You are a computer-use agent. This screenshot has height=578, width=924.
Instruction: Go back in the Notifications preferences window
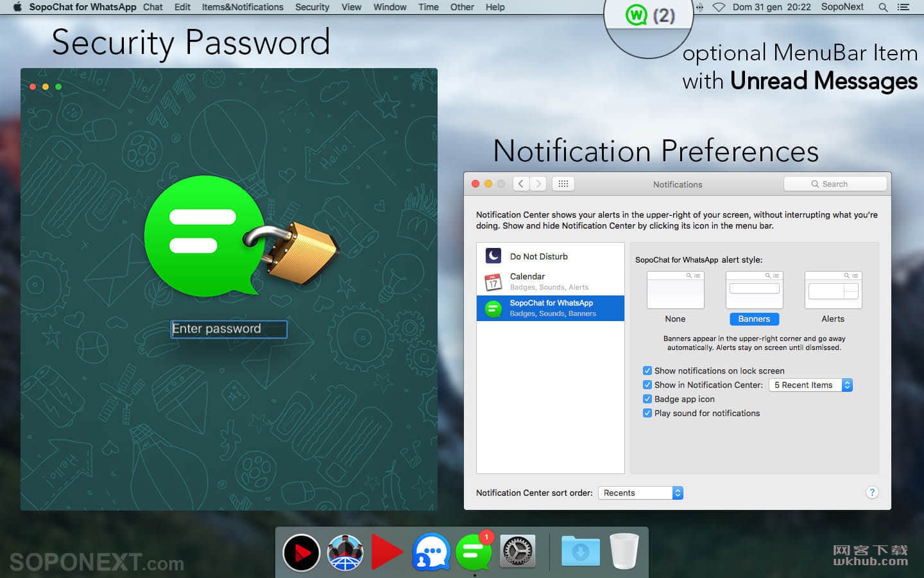521,184
